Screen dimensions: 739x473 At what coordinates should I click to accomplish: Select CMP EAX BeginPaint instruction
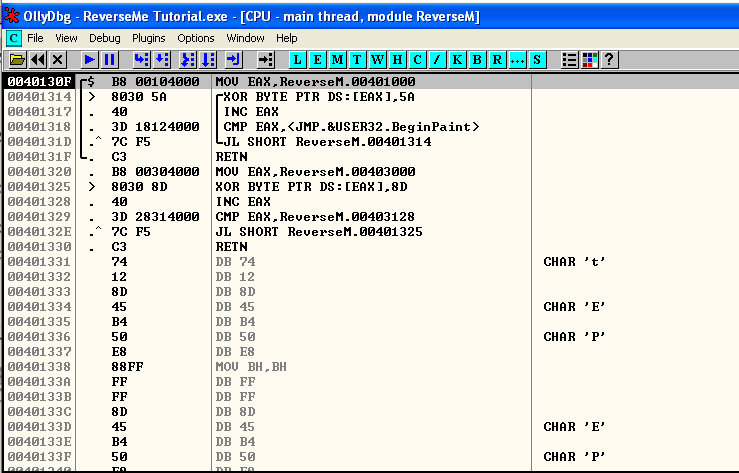click(x=351, y=127)
